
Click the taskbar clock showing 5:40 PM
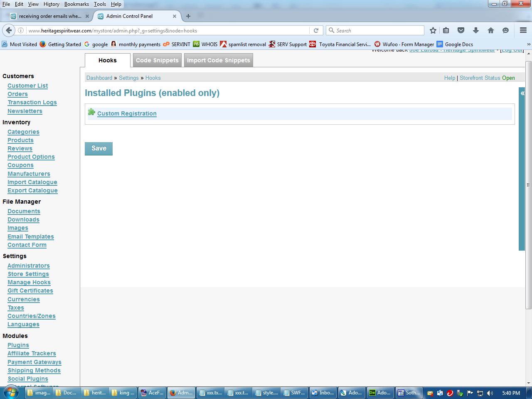coord(511,393)
